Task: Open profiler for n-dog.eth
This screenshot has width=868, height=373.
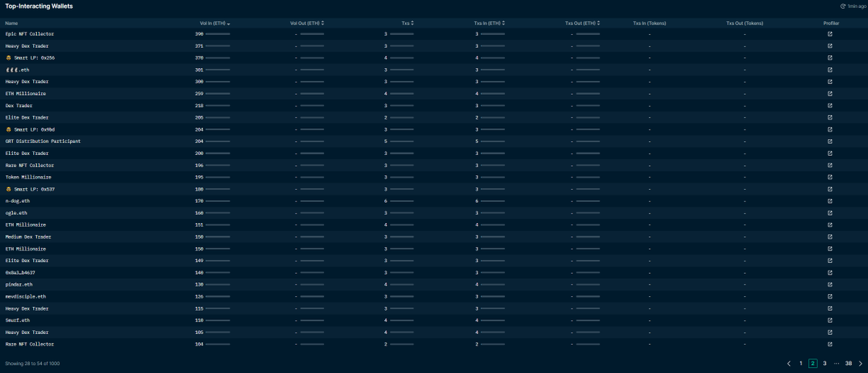Action: [x=830, y=201]
